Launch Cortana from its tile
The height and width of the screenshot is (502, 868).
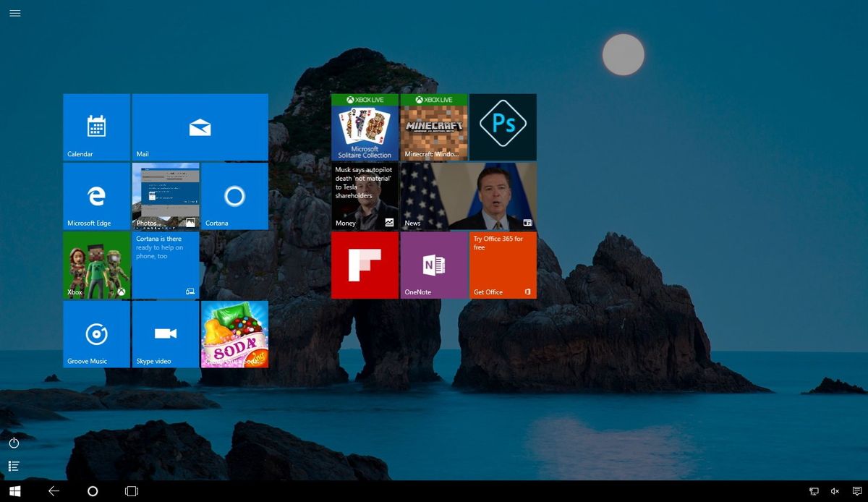click(234, 195)
